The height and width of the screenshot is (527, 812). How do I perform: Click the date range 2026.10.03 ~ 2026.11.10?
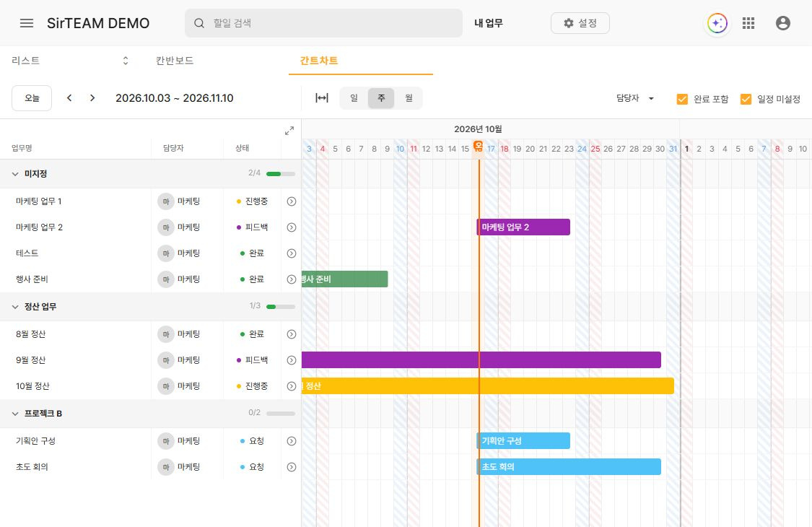175,98
